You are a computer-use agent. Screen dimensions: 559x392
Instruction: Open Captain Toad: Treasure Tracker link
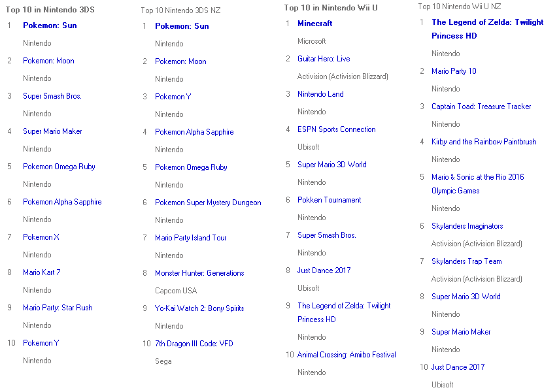[x=481, y=106]
